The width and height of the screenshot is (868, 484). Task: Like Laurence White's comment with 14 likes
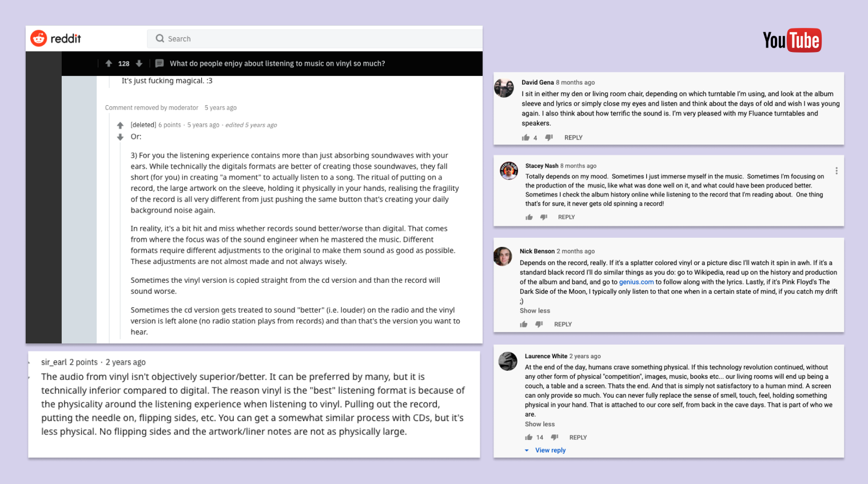click(x=529, y=437)
